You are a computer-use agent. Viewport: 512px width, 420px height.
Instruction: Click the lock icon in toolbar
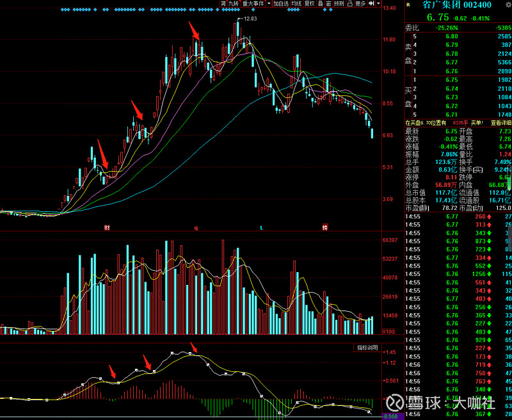point(349,3)
